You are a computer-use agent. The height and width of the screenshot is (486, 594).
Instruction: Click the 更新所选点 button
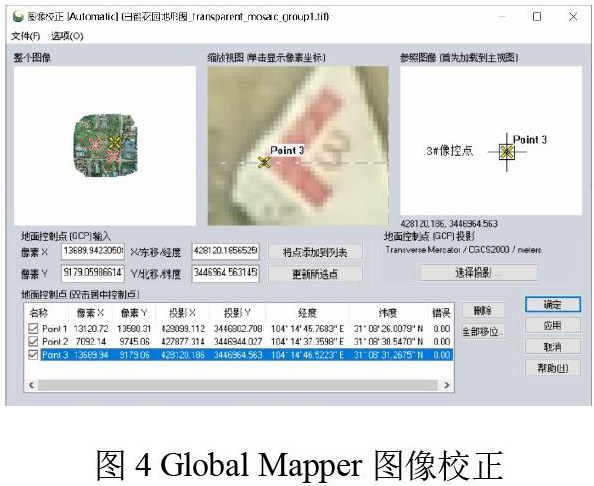pyautogui.click(x=315, y=274)
